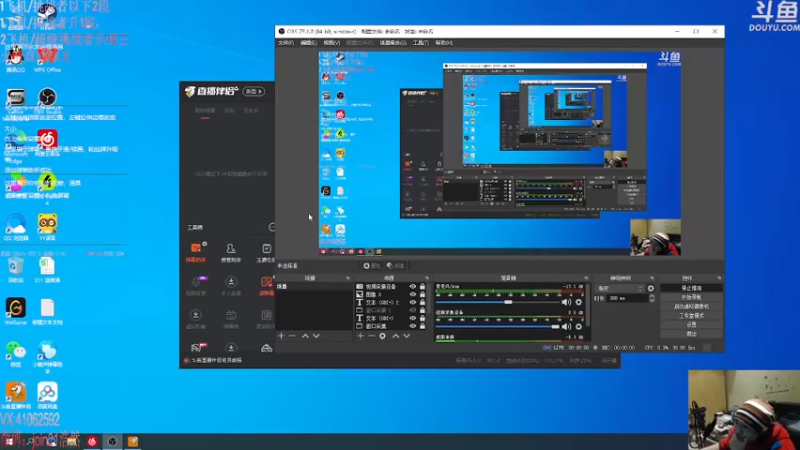Move scene down in scenes list
Screen dimensions: 800x450
pyautogui.click(x=316, y=336)
